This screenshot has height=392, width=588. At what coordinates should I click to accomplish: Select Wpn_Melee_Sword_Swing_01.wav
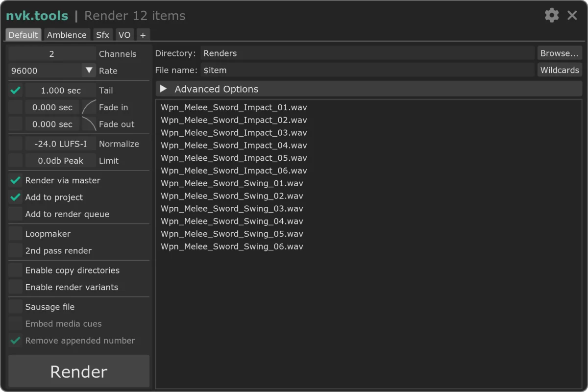pos(232,183)
